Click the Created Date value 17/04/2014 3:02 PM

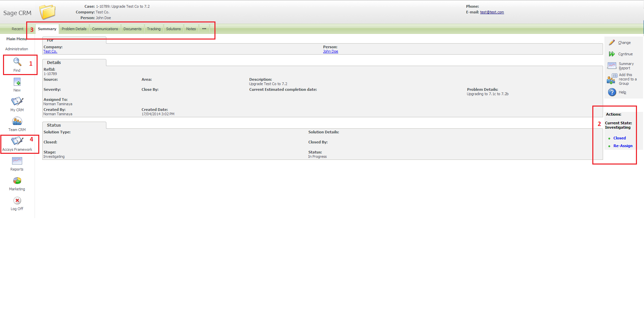(158, 114)
